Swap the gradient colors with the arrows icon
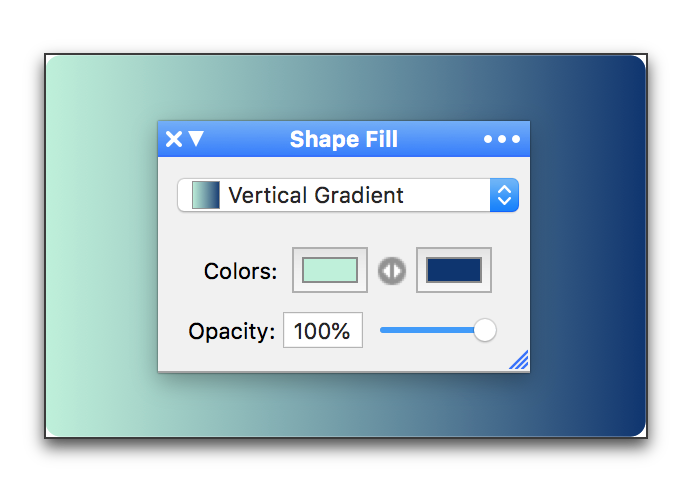 click(x=392, y=270)
